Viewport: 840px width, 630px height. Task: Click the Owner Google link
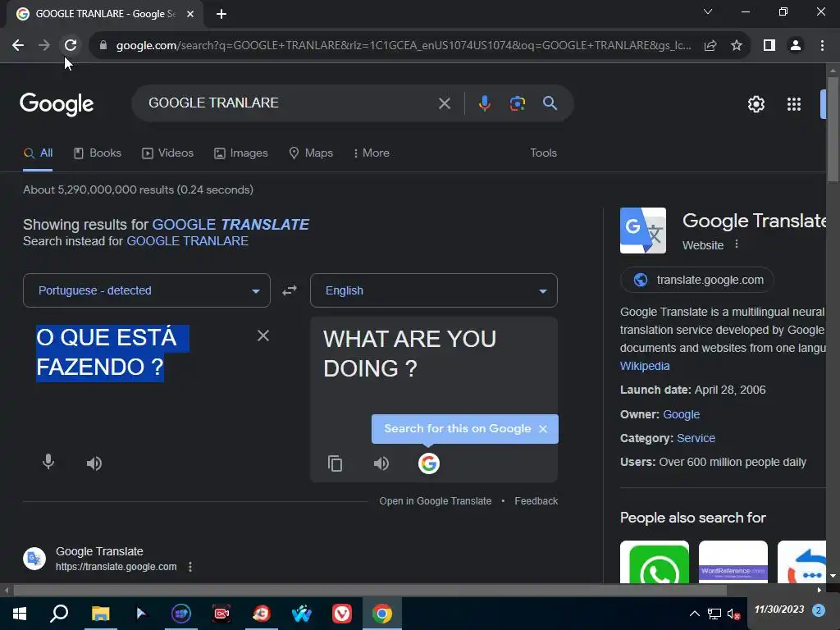(682, 414)
